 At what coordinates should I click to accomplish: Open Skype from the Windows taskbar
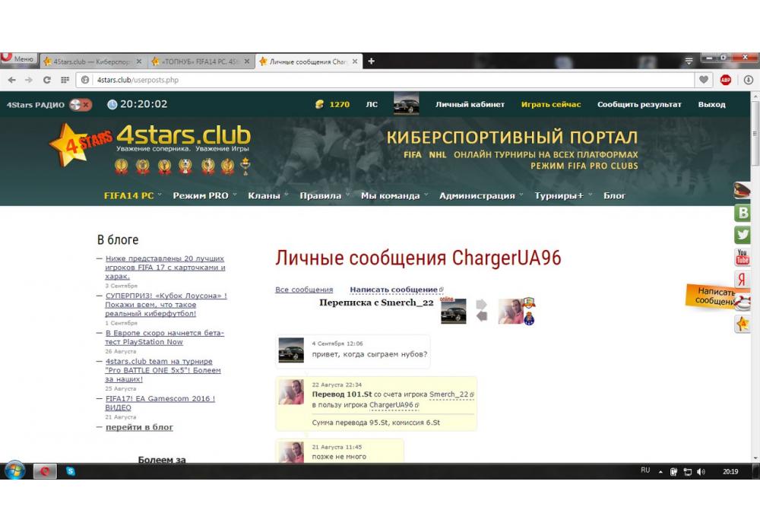pyautogui.click(x=70, y=471)
